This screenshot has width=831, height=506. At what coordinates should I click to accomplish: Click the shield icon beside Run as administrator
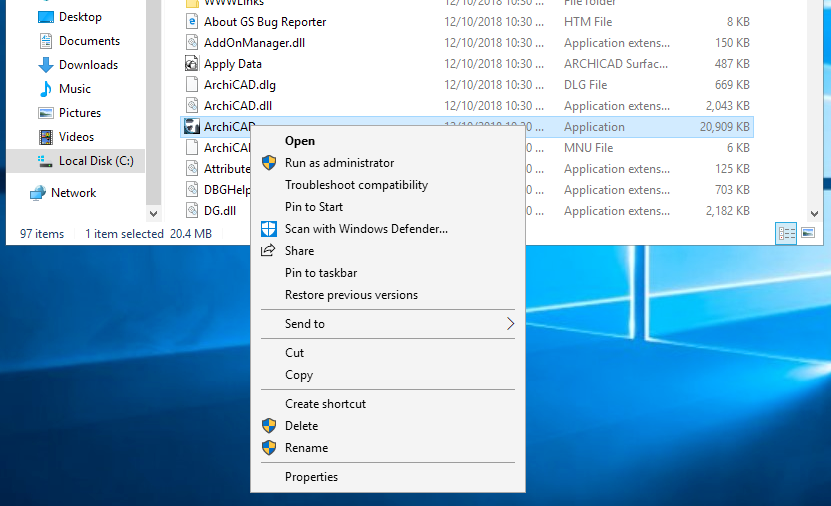[269, 163]
